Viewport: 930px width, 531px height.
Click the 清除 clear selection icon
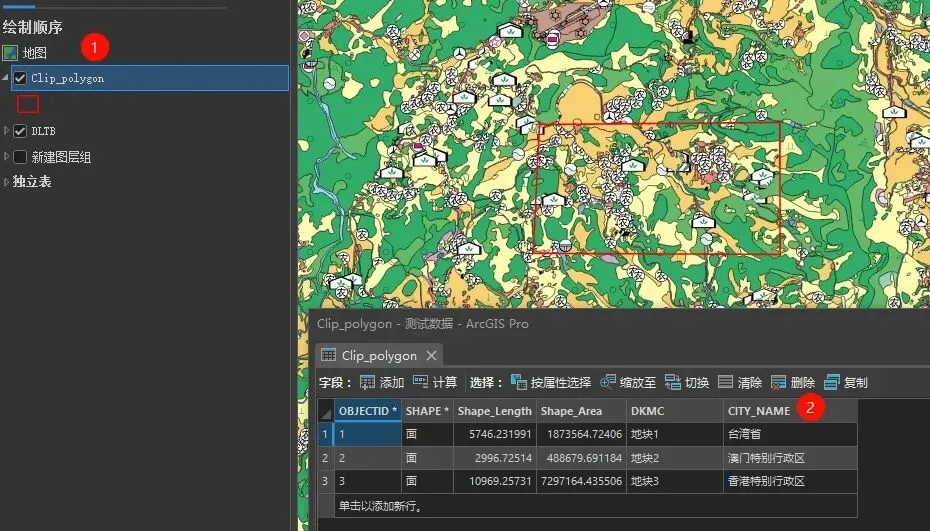click(x=725, y=381)
